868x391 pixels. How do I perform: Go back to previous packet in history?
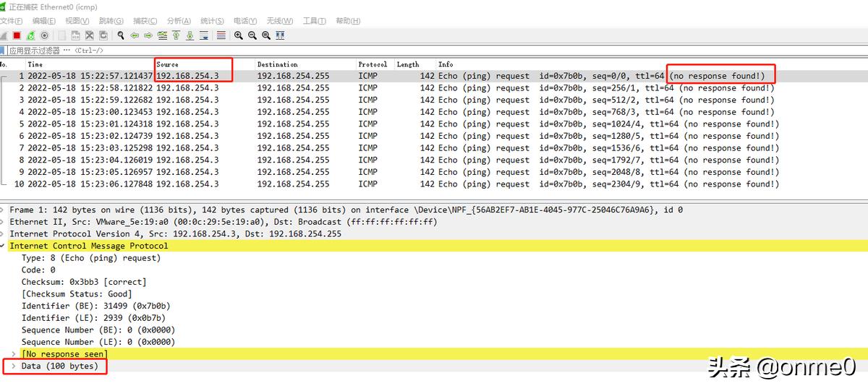(135, 35)
